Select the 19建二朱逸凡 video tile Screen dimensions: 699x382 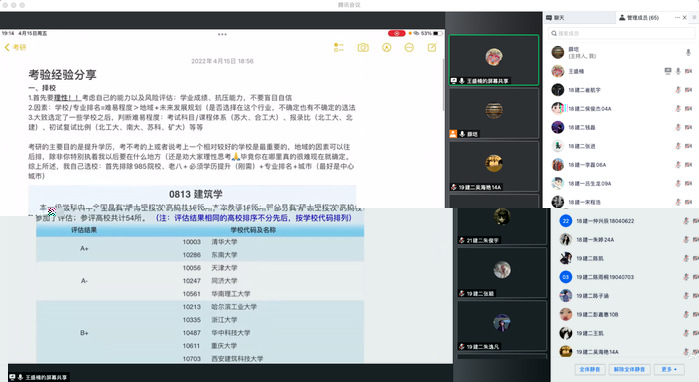502,325
